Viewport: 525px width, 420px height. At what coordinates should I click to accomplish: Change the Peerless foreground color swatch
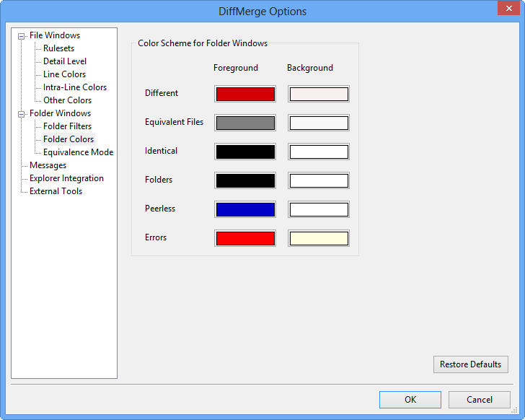[245, 209]
